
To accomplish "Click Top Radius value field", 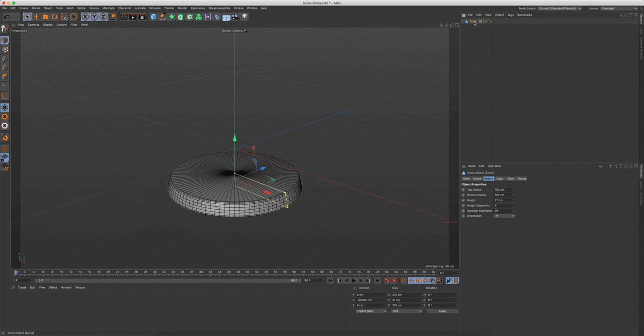I will point(502,190).
